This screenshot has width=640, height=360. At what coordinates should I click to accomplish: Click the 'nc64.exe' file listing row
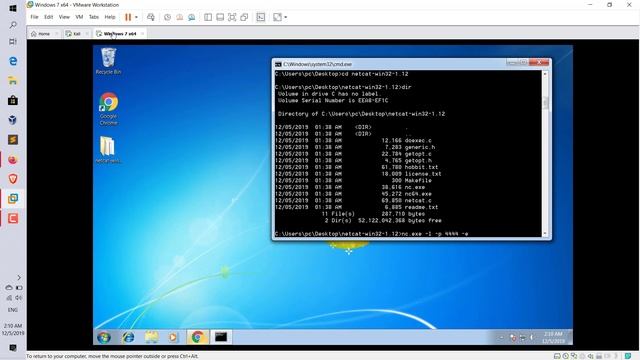[x=353, y=194]
